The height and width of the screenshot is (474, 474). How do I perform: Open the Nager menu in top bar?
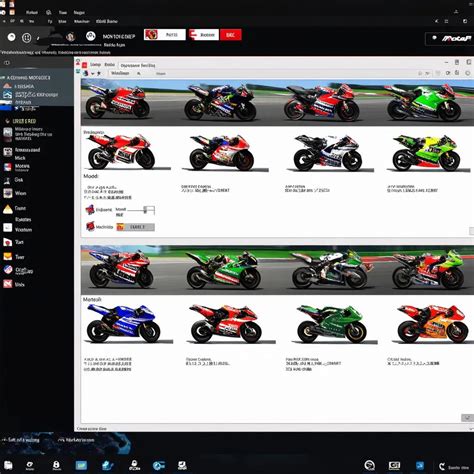pyautogui.click(x=79, y=12)
